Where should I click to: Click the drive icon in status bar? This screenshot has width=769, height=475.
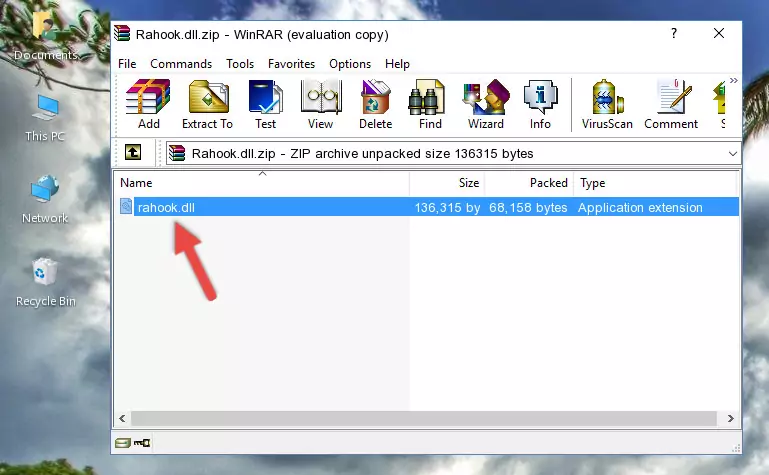(x=123, y=443)
